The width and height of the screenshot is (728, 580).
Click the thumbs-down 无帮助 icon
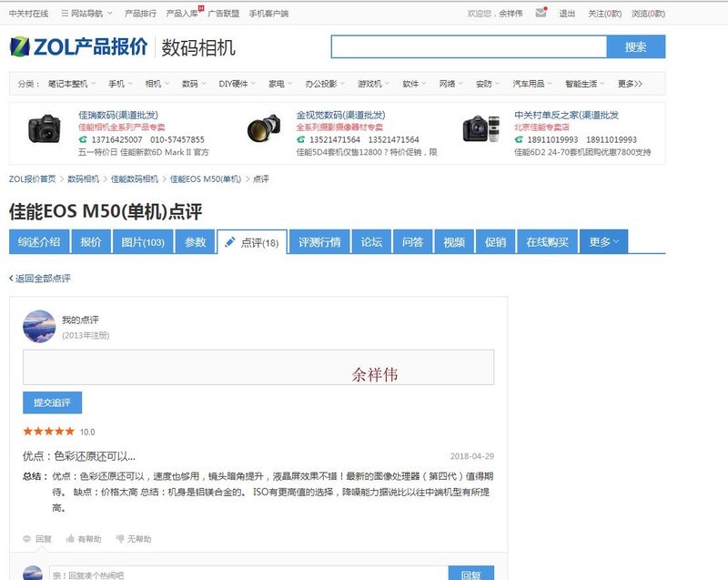[120, 539]
